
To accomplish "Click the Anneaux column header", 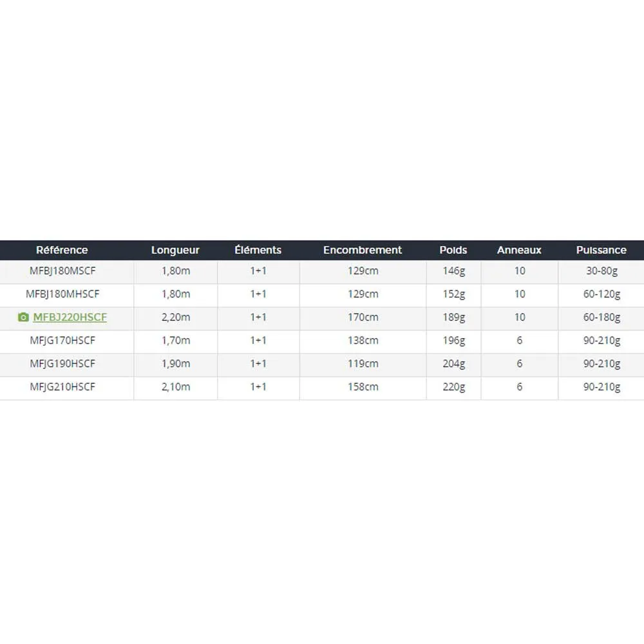I will (x=519, y=250).
